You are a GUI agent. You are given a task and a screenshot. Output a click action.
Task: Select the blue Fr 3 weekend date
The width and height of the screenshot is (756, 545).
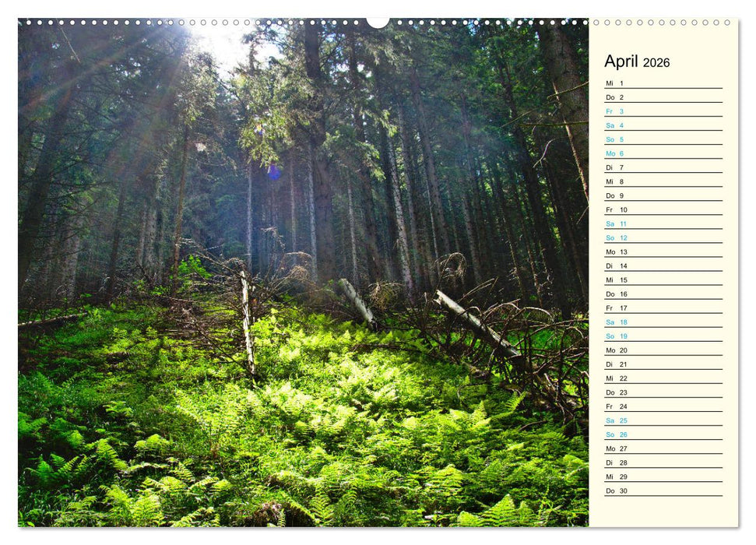pyautogui.click(x=615, y=111)
